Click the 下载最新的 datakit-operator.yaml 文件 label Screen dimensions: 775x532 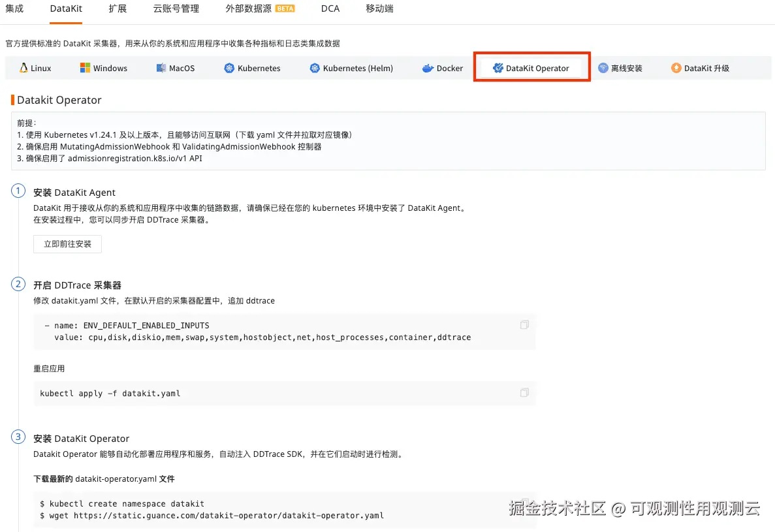(104, 479)
